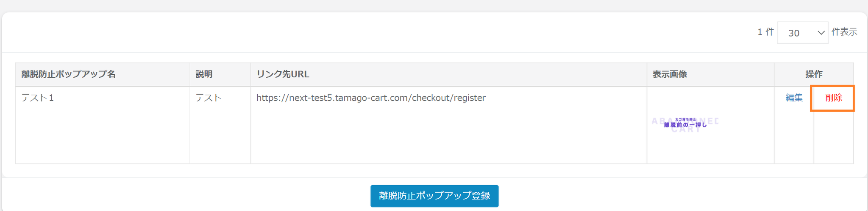Delete テスト1 via the 削除 link
Screen dimensions: 868x211
click(833, 98)
